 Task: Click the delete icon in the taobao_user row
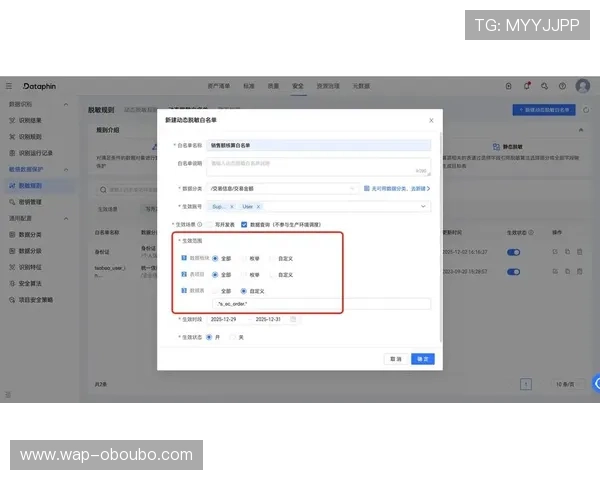click(580, 271)
